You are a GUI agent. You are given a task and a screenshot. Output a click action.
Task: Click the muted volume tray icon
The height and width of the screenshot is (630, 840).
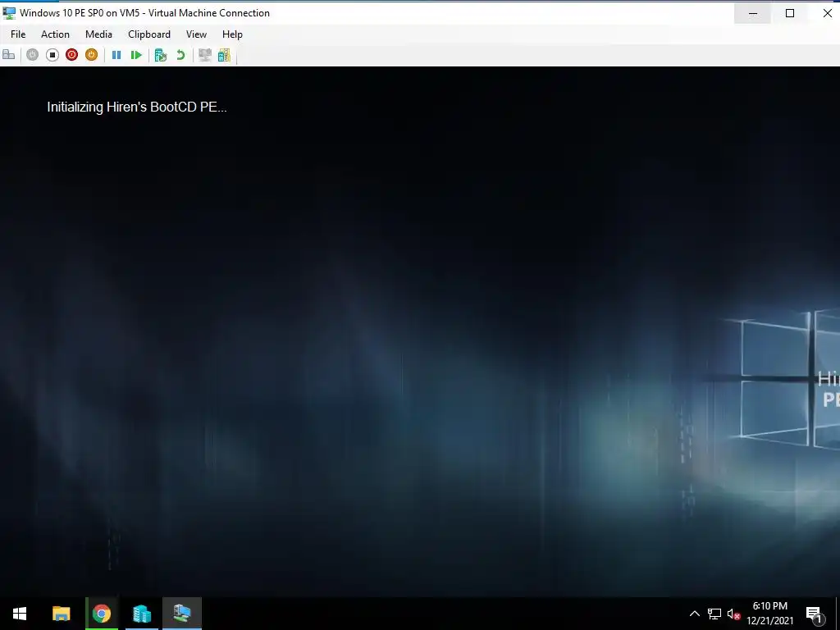click(x=733, y=614)
